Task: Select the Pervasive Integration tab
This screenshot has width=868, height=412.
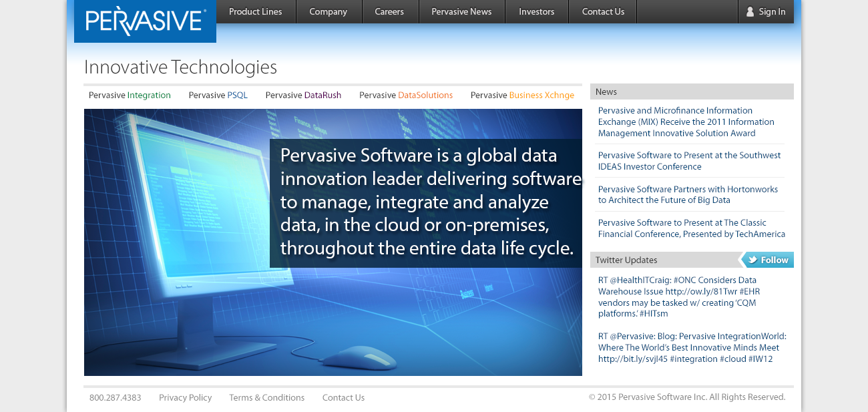Action: tap(130, 95)
